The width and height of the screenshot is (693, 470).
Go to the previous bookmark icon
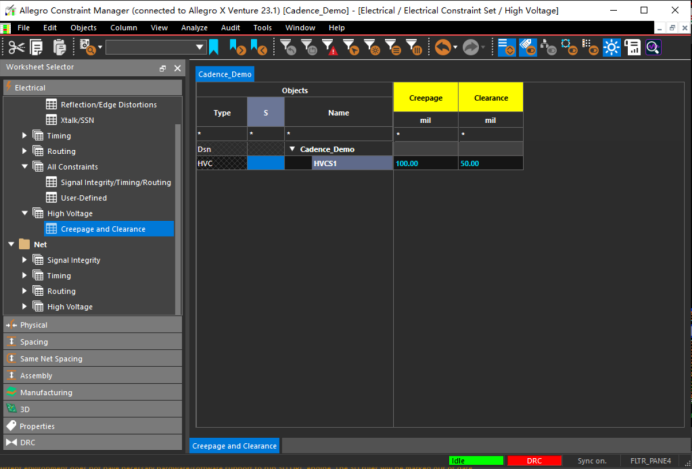pyautogui.click(x=259, y=47)
